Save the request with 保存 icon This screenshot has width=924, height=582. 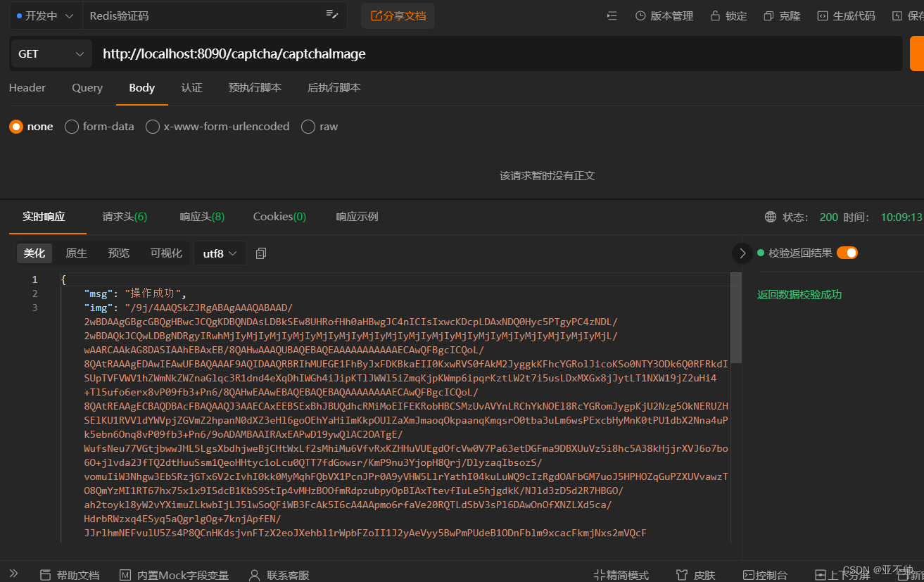click(906, 15)
